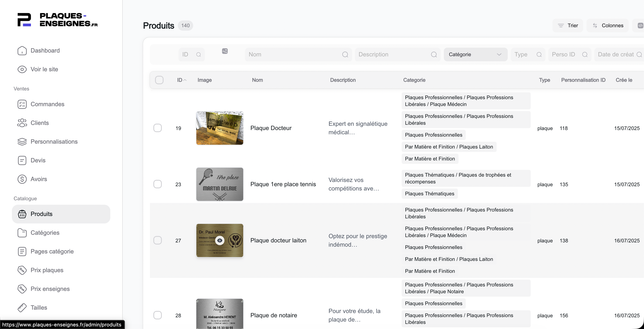Screen dimensions: 644x329
Task: Click the Description filter search icon
Action: pos(434,55)
